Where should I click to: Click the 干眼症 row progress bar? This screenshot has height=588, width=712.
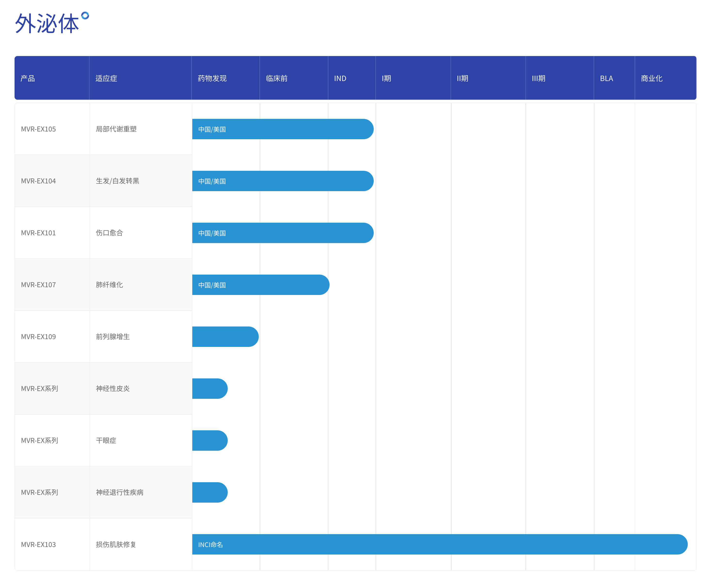(210, 440)
